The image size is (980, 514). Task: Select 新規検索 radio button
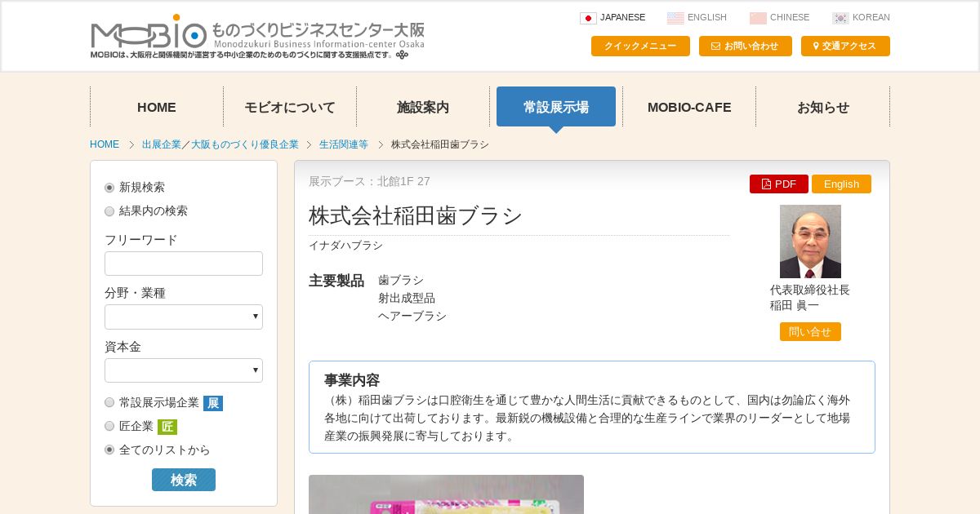pos(109,188)
